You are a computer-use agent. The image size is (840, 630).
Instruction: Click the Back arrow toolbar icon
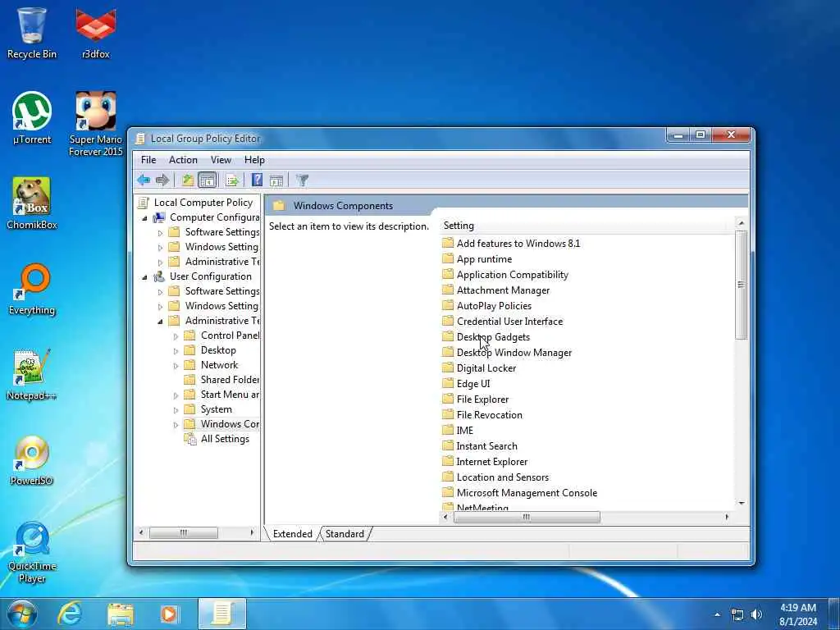[143, 180]
